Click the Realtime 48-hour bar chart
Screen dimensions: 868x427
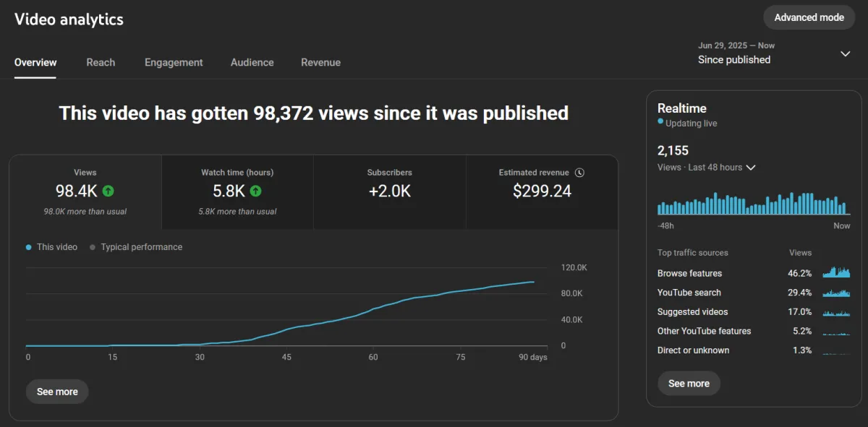point(754,204)
